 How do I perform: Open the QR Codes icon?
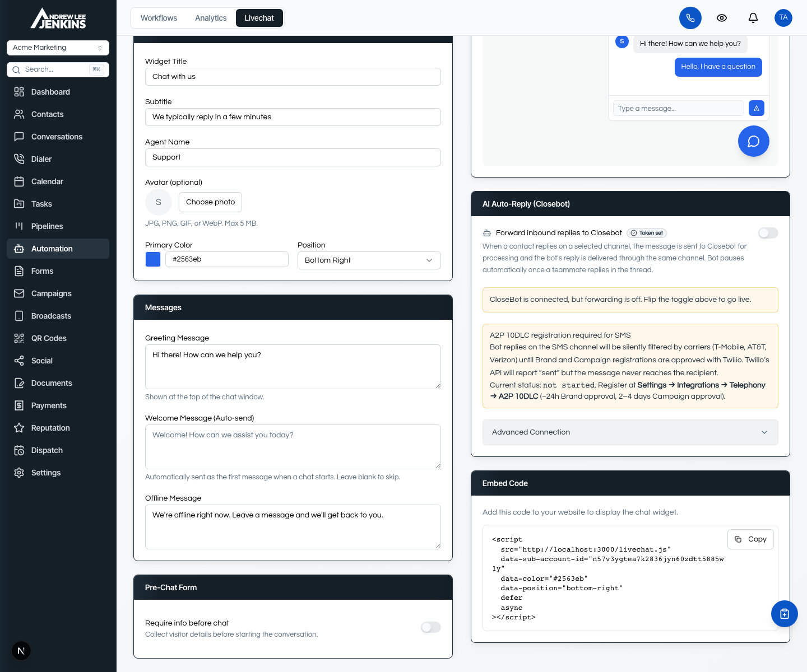(19, 338)
